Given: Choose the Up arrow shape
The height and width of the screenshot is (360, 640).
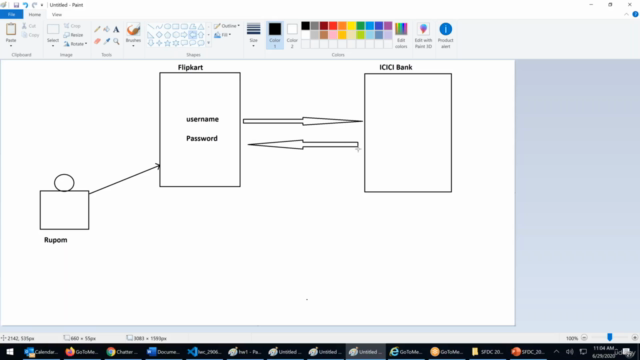Looking at the screenshot, I should (x=201, y=35).
